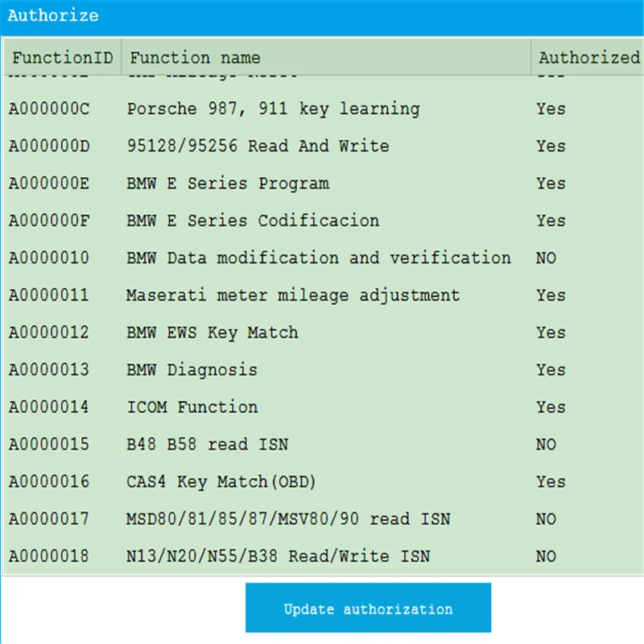Click function ID A0000017
The width and height of the screenshot is (644, 644).
pos(49,519)
